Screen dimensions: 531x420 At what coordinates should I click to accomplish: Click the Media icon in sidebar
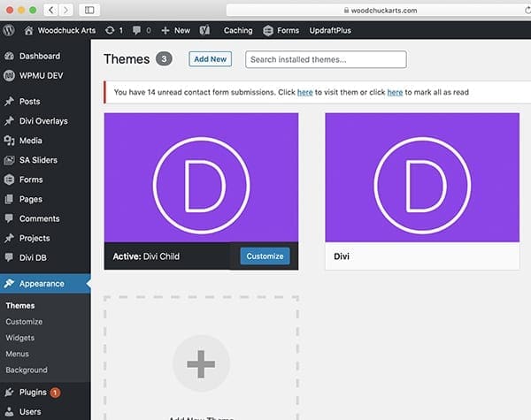(9, 141)
